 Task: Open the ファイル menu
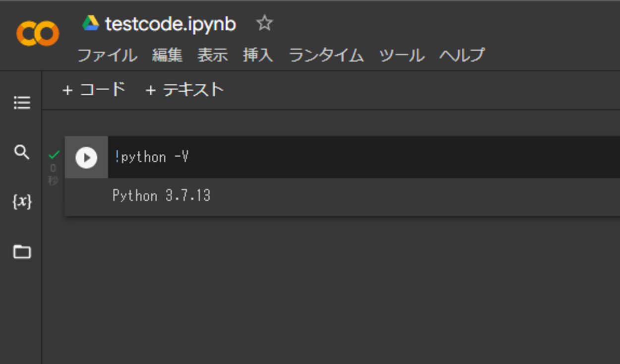click(107, 55)
